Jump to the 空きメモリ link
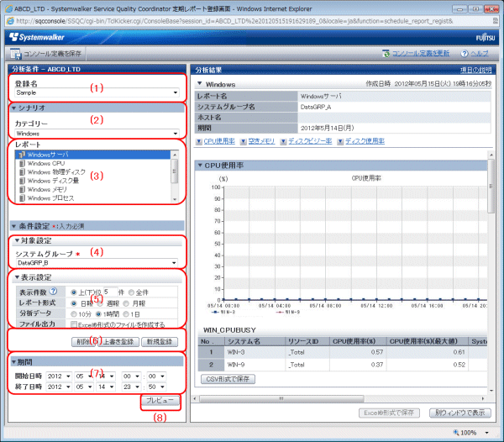The height and width of the screenshot is (442, 504). [x=261, y=141]
